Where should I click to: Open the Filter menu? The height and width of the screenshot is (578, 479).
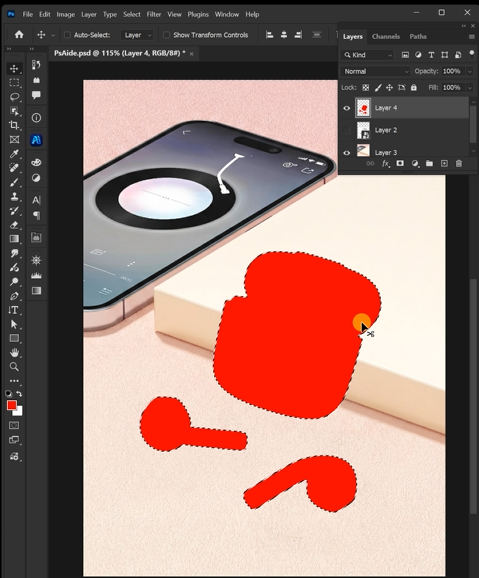tap(154, 14)
